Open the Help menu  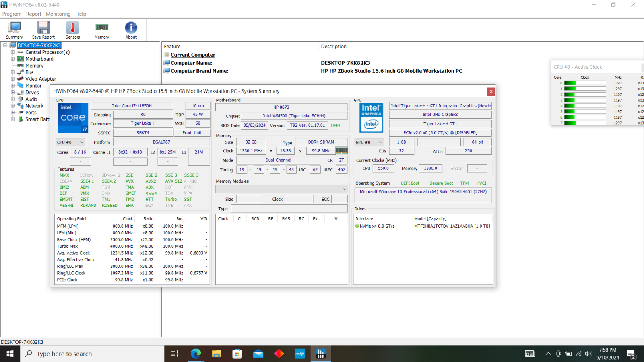point(81,14)
